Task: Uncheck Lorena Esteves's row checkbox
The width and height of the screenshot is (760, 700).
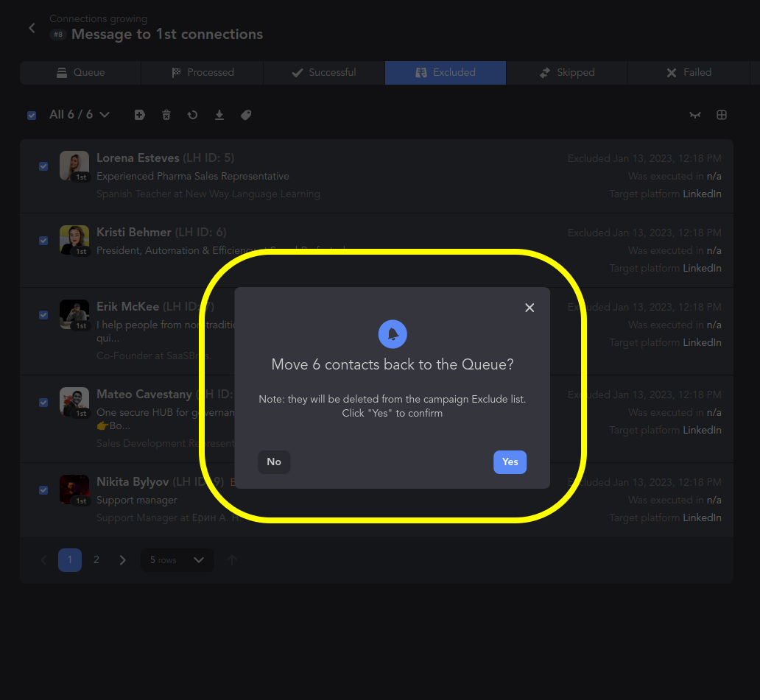Action: click(x=43, y=166)
